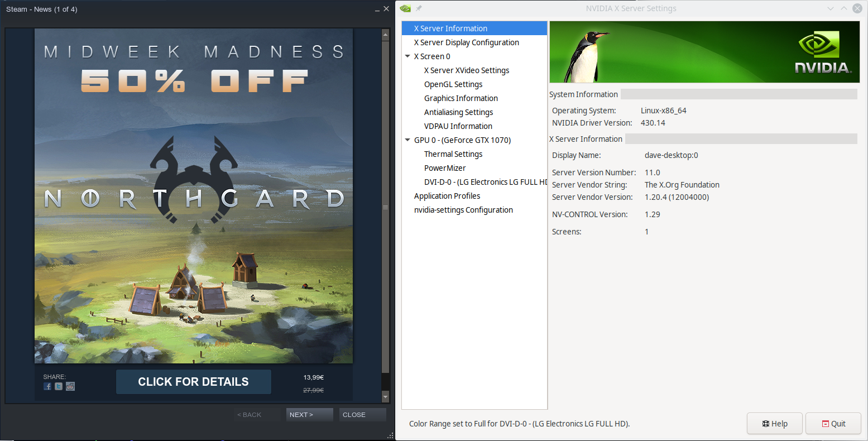
Task: Click the Steam news scrollbar up arrow
Action: click(385, 35)
